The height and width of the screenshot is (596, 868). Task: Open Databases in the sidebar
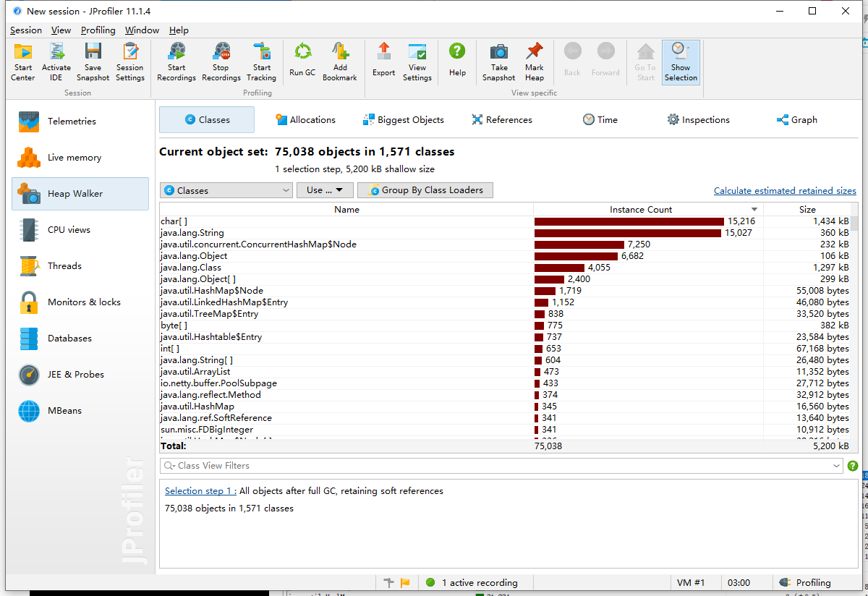coord(80,339)
